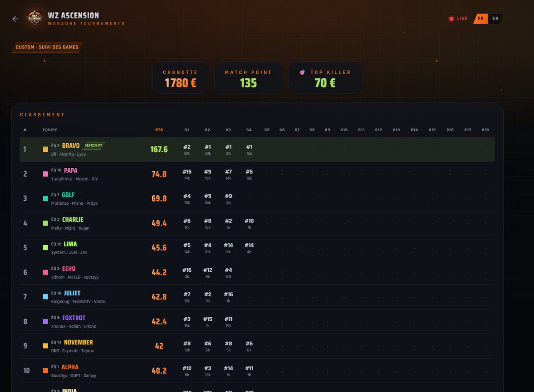Click the G1 column header

[187, 130]
